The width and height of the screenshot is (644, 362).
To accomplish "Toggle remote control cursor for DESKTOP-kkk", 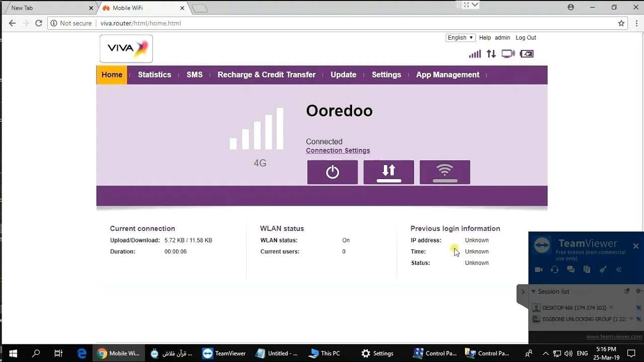I will pos(639,308).
